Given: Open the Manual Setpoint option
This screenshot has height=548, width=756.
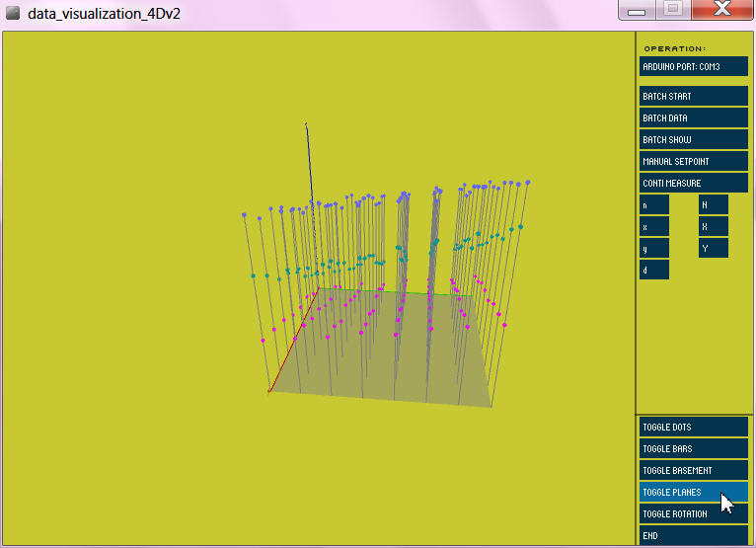Looking at the screenshot, I should click(693, 161).
